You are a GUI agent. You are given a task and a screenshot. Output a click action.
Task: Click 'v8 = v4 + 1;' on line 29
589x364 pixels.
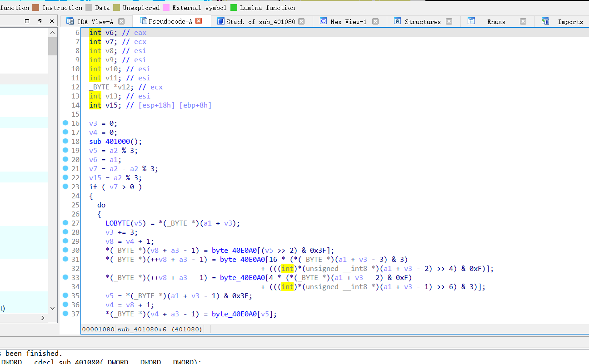[x=130, y=241]
